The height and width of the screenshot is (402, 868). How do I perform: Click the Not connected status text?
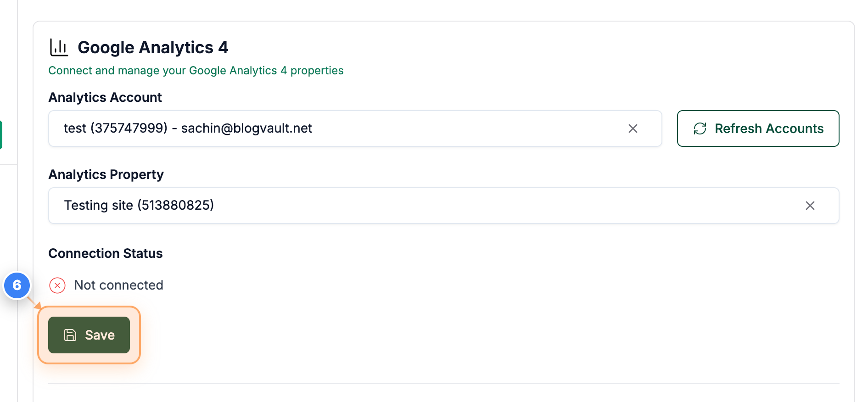[118, 285]
